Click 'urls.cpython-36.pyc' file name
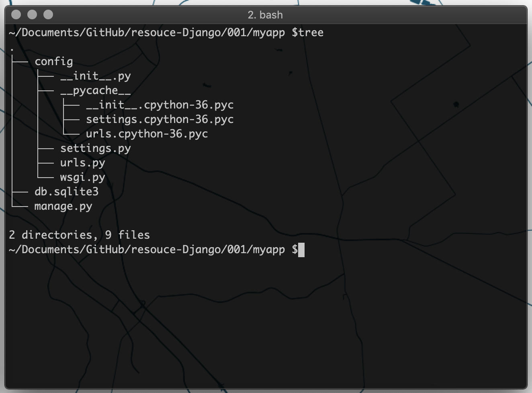The height and width of the screenshot is (393, 532). tap(147, 134)
